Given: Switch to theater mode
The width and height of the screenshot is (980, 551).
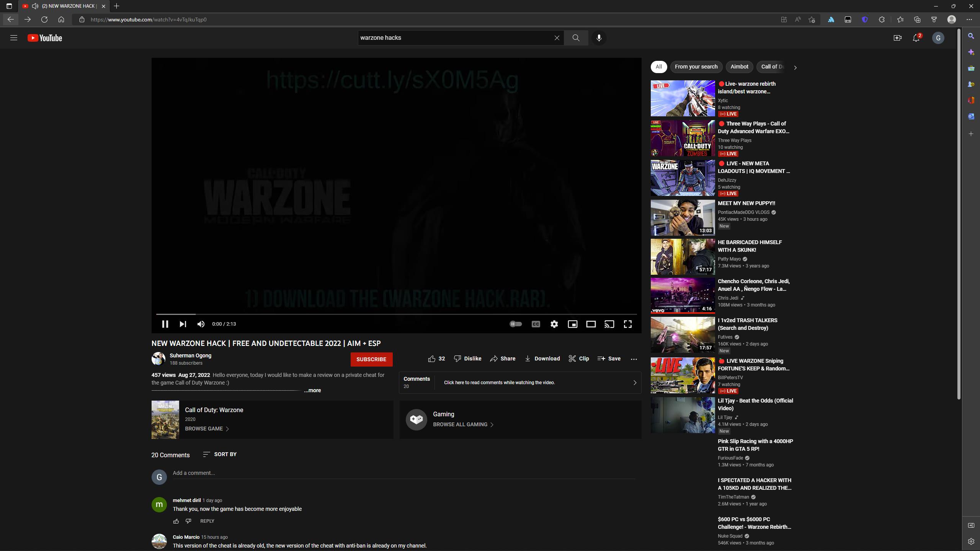Looking at the screenshot, I should pos(591,324).
